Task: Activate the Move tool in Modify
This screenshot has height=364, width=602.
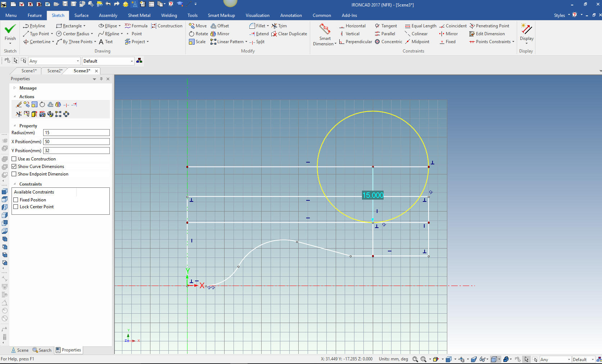Action: 198,26
